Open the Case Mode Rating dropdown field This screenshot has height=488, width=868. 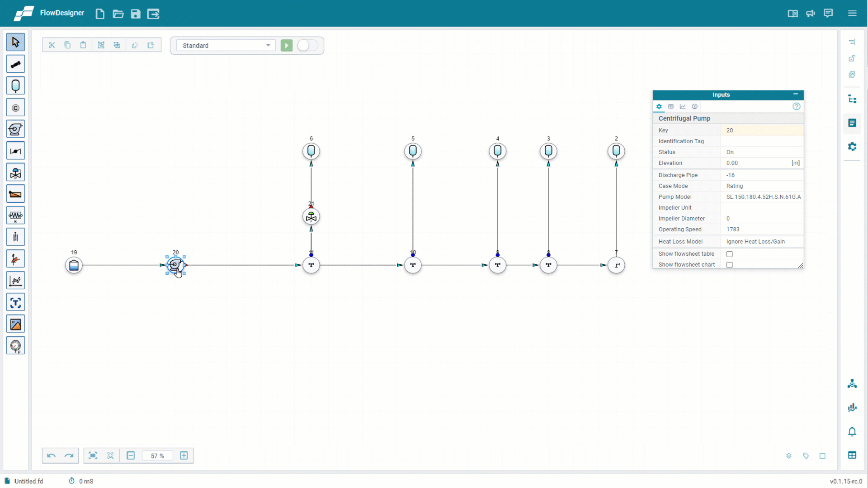(762, 186)
